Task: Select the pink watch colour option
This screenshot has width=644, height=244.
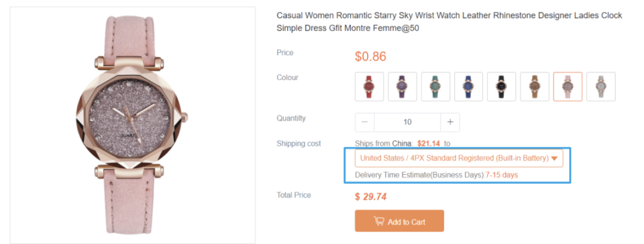Action: [x=568, y=87]
